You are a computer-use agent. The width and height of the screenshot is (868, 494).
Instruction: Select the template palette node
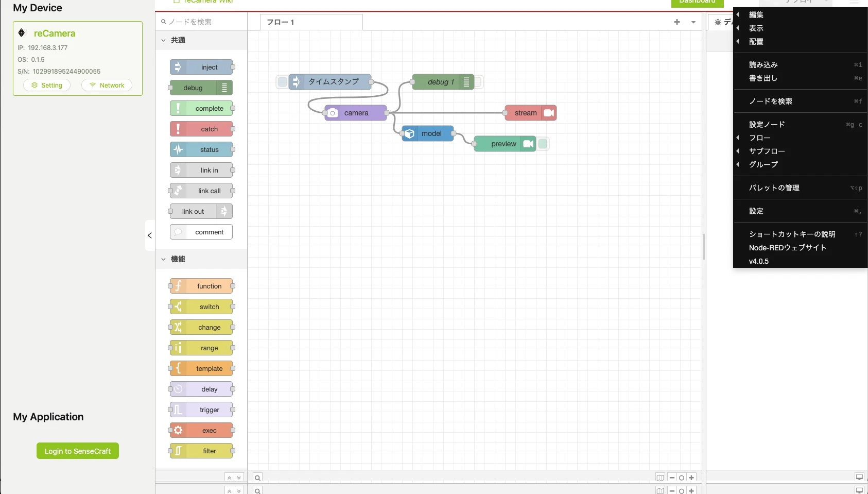click(201, 368)
